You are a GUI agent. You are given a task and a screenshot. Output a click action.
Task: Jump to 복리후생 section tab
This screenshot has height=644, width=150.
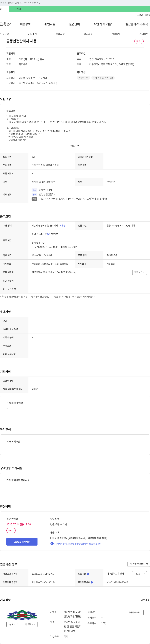tap(88, 34)
